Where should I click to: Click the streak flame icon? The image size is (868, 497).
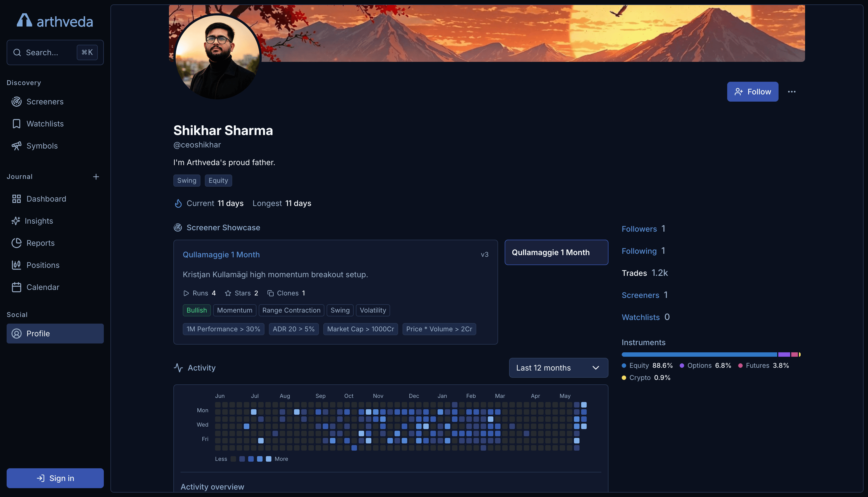[178, 203]
